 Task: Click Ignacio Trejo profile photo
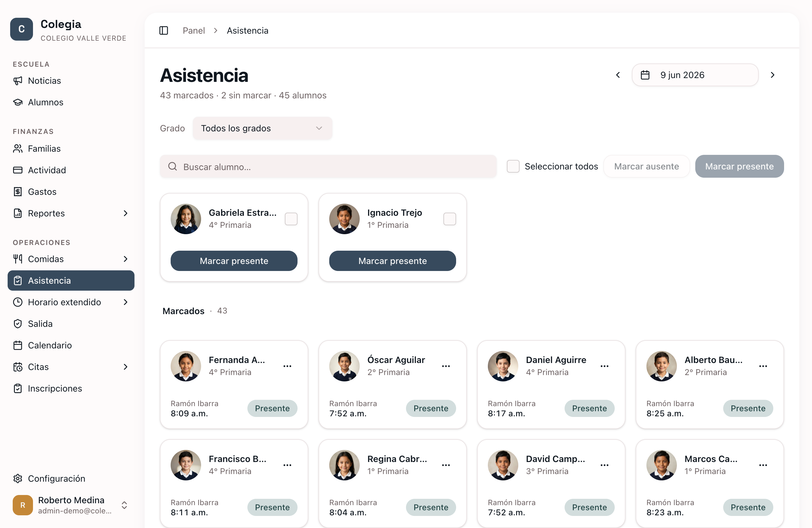tap(344, 219)
